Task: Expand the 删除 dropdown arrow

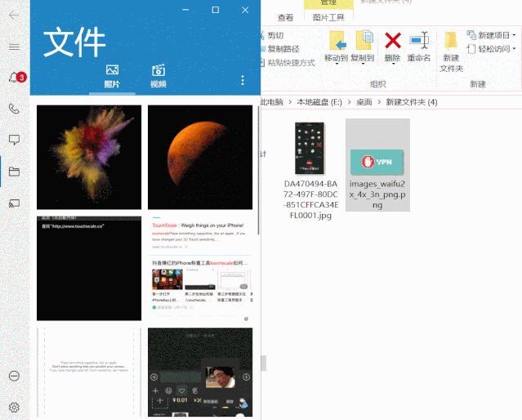Action: (393, 64)
